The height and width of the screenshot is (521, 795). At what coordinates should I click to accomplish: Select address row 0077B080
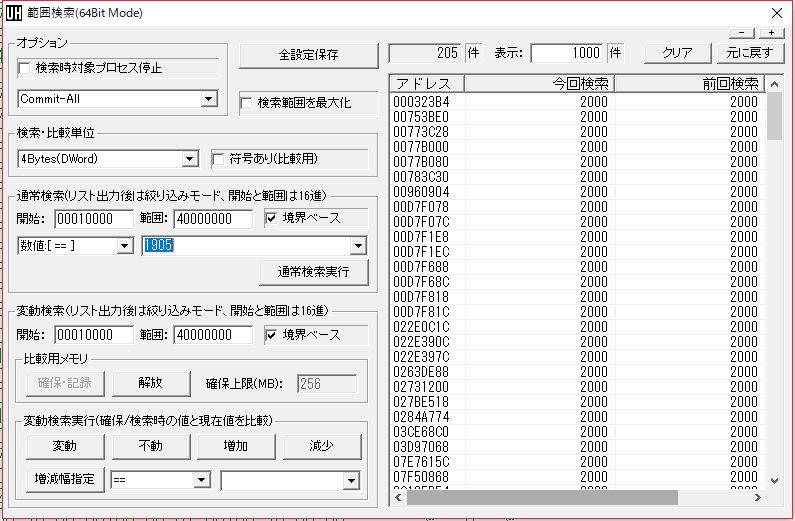pos(577,162)
